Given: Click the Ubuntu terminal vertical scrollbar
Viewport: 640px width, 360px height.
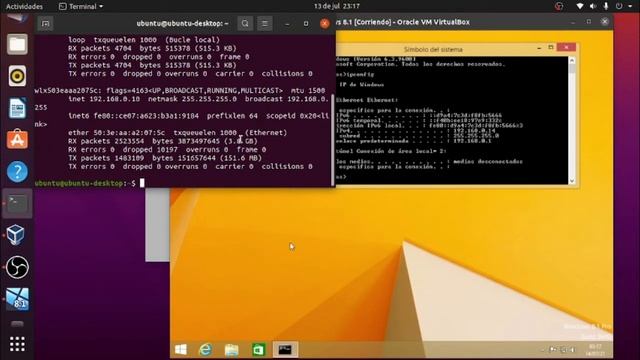Looking at the screenshot, I should [333, 140].
